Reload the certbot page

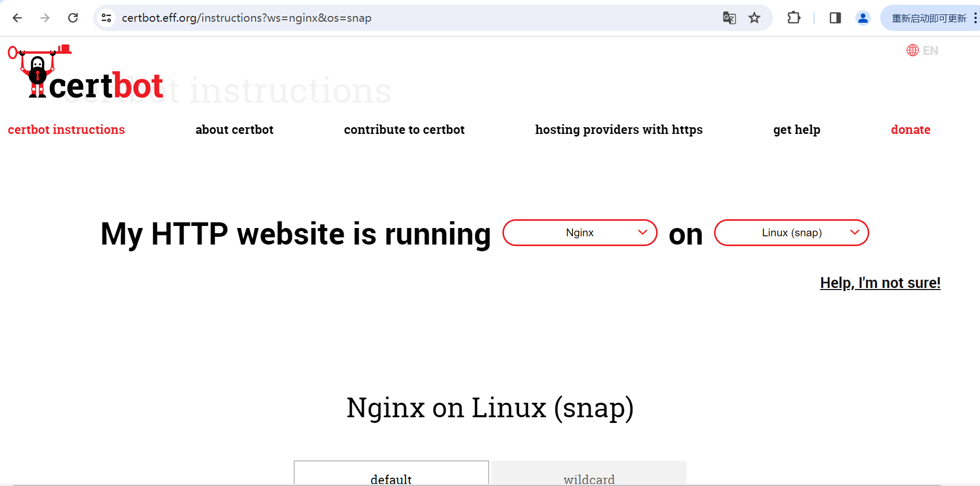pyautogui.click(x=73, y=18)
